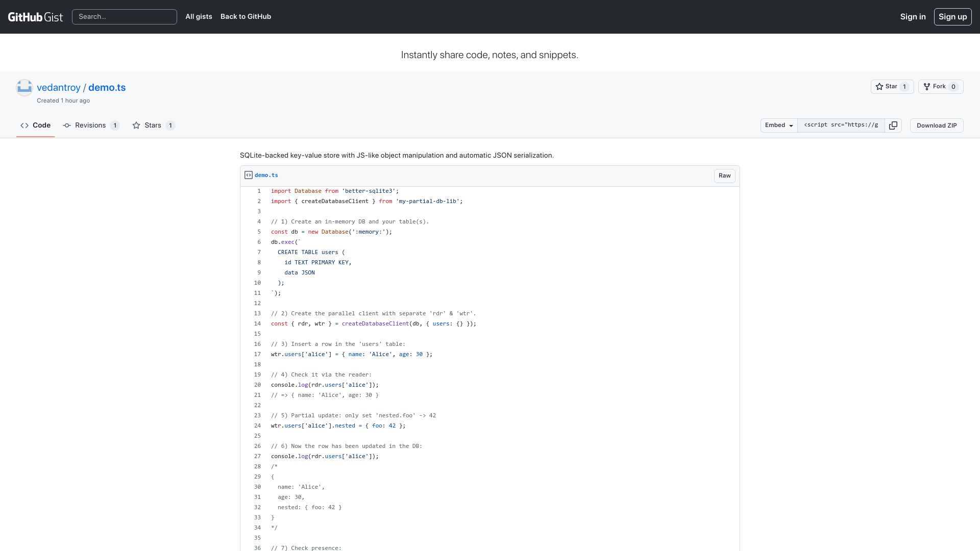This screenshot has width=980, height=551.
Task: Select the 'Created 1 hour ago' timestamp
Action: pos(63,101)
